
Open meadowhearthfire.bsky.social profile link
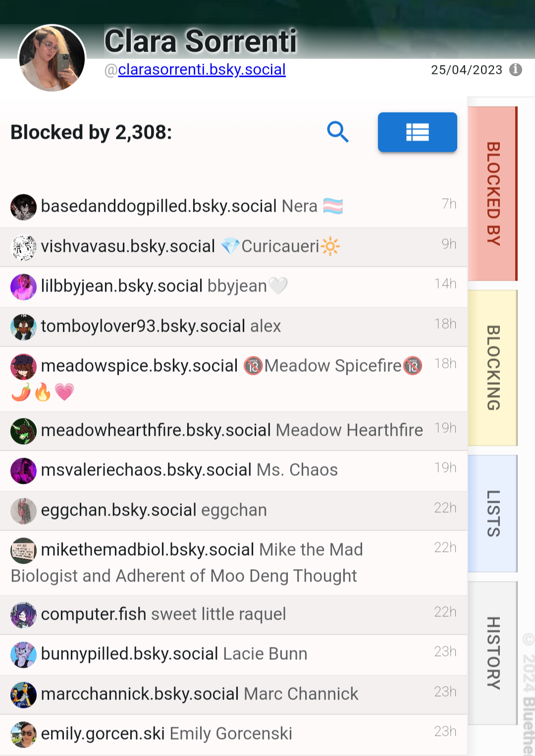click(x=156, y=430)
